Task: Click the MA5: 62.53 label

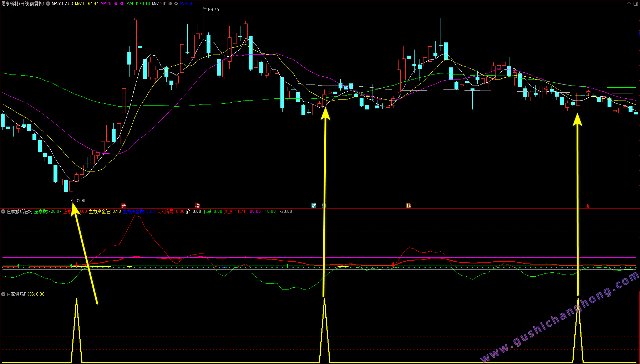Action: (62, 4)
